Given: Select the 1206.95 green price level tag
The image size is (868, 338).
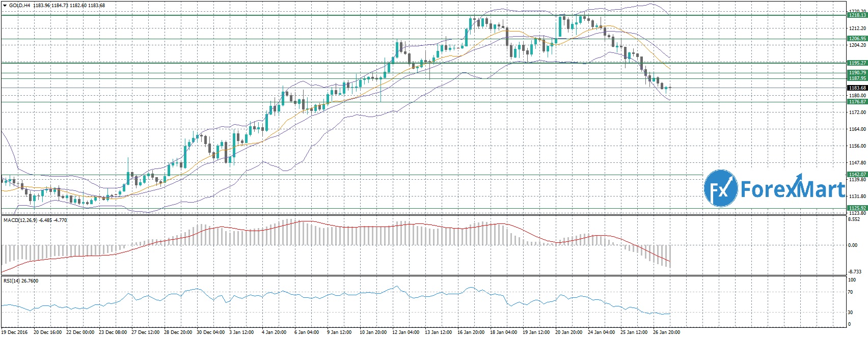Looking at the screenshot, I should point(857,39).
